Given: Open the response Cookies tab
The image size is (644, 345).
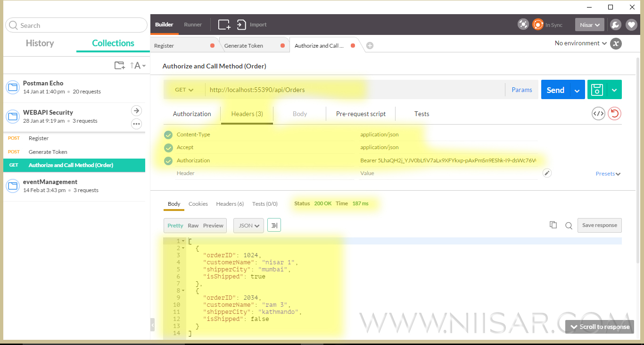Looking at the screenshot, I should click(x=198, y=204).
